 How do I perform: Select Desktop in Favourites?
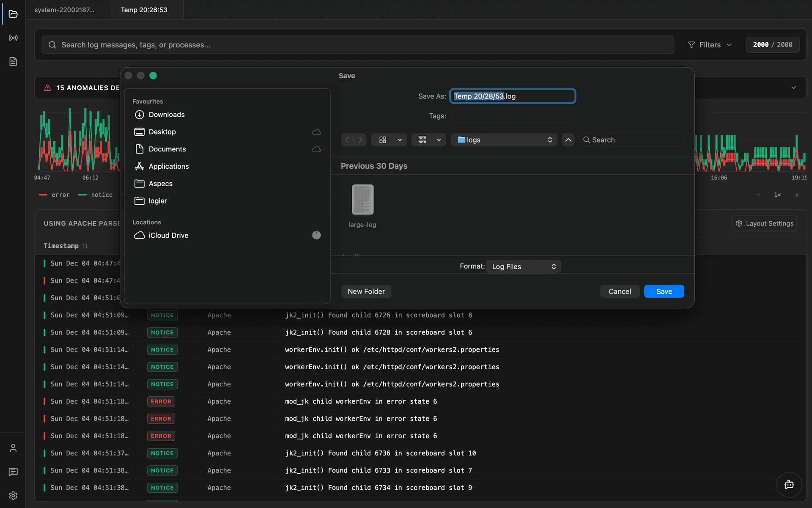(227, 132)
